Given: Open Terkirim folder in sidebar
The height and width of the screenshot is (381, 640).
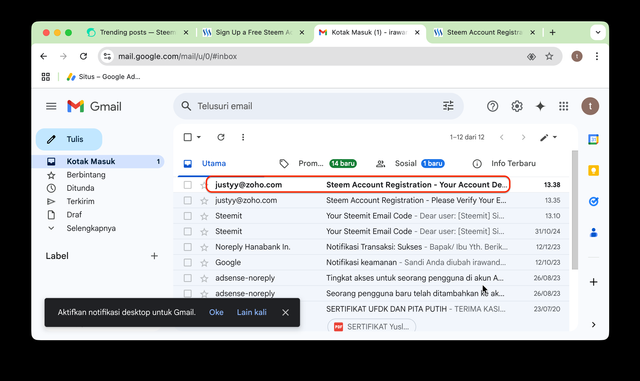Looking at the screenshot, I should click(x=80, y=201).
